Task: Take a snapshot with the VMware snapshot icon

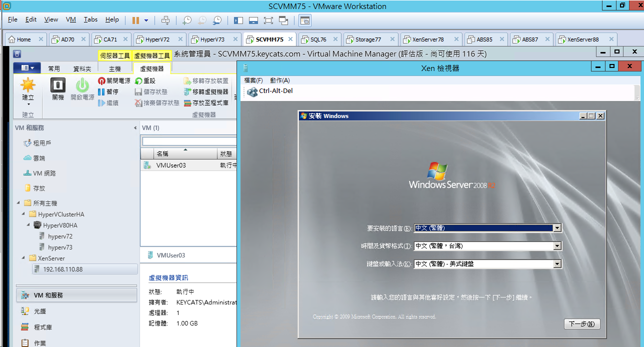Action: pyautogui.click(x=186, y=20)
